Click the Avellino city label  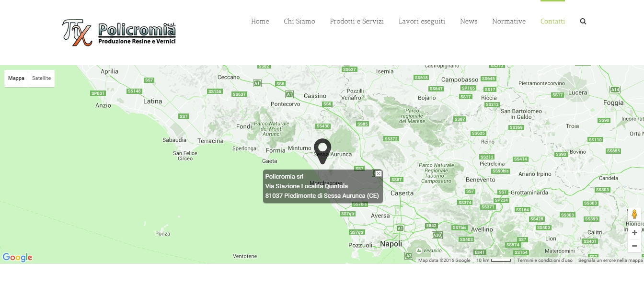tap(482, 229)
